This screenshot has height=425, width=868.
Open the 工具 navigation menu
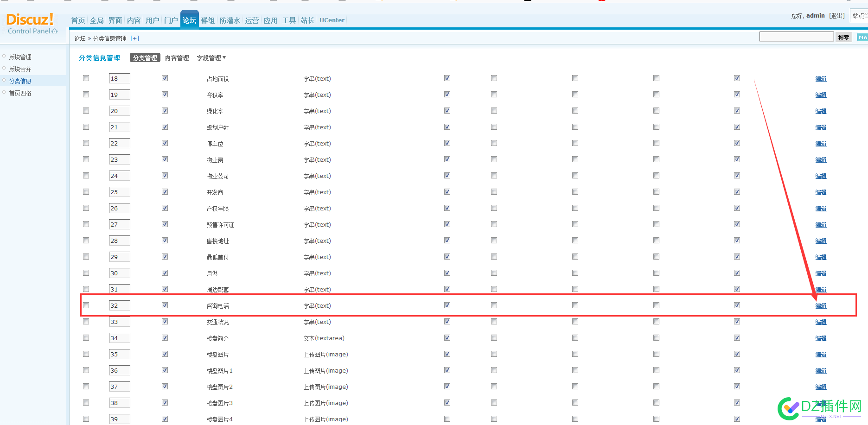click(x=289, y=20)
